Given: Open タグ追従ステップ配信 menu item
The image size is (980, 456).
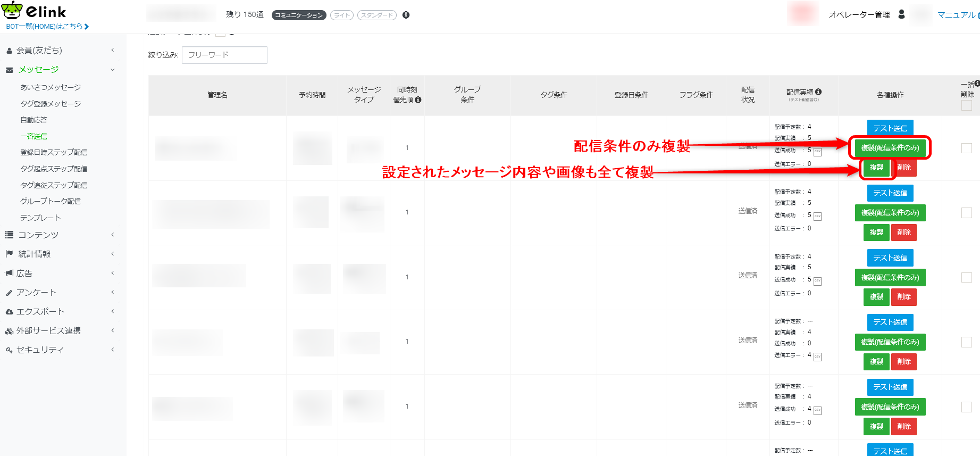Looking at the screenshot, I should (x=54, y=185).
